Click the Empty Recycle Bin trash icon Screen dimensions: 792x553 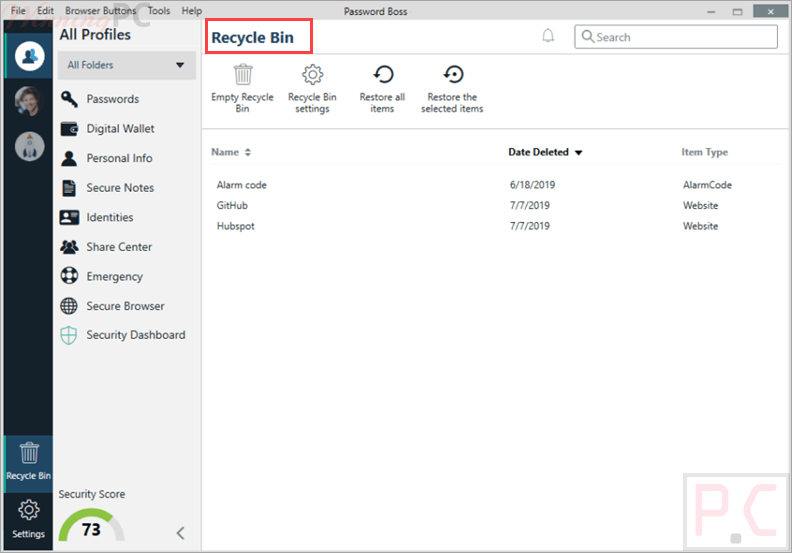pos(242,75)
